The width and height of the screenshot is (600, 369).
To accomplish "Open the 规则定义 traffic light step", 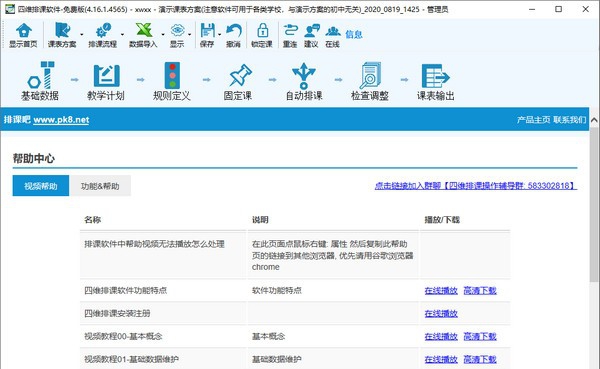I will coord(172,82).
